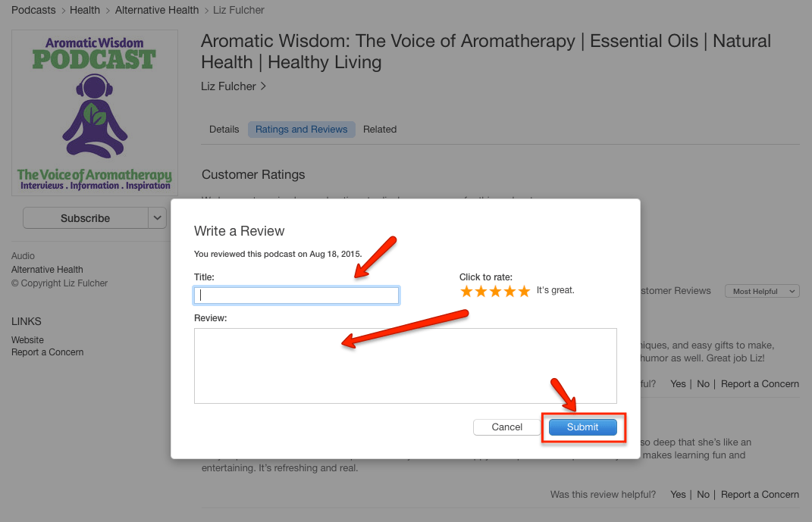Set rating with the fifth star

524,291
